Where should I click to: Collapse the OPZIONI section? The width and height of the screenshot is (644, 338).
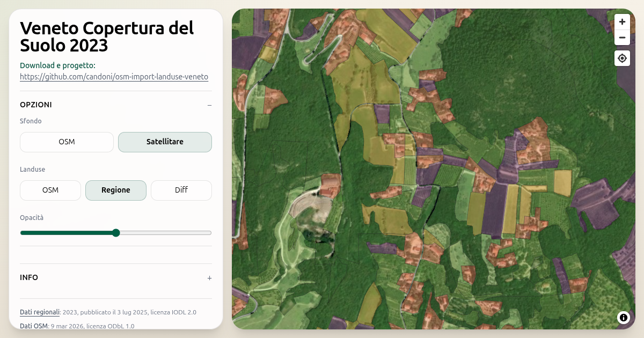(x=209, y=105)
